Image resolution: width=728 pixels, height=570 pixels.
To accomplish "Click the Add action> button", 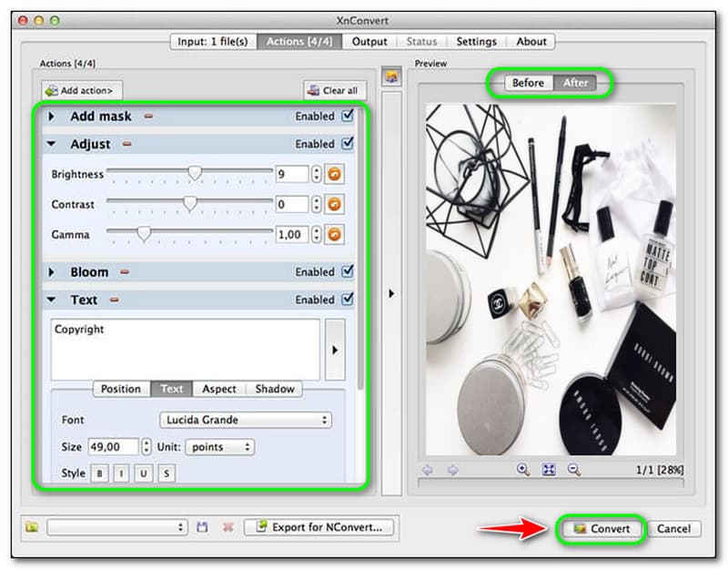I will click(x=82, y=90).
